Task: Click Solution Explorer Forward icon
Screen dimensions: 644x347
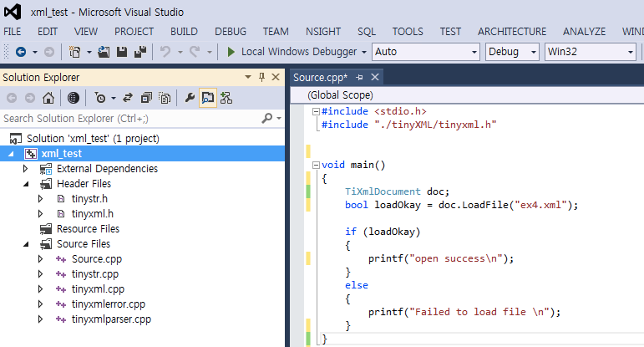Action: (30, 98)
